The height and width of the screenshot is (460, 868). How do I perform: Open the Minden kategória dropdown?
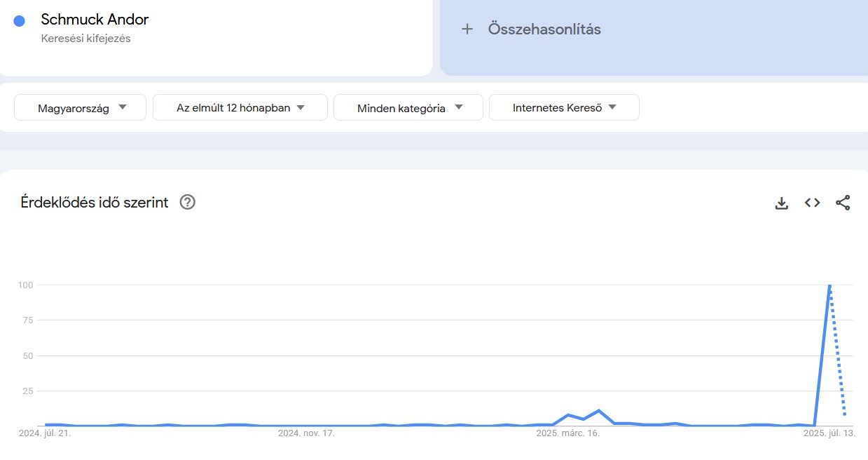(x=408, y=108)
